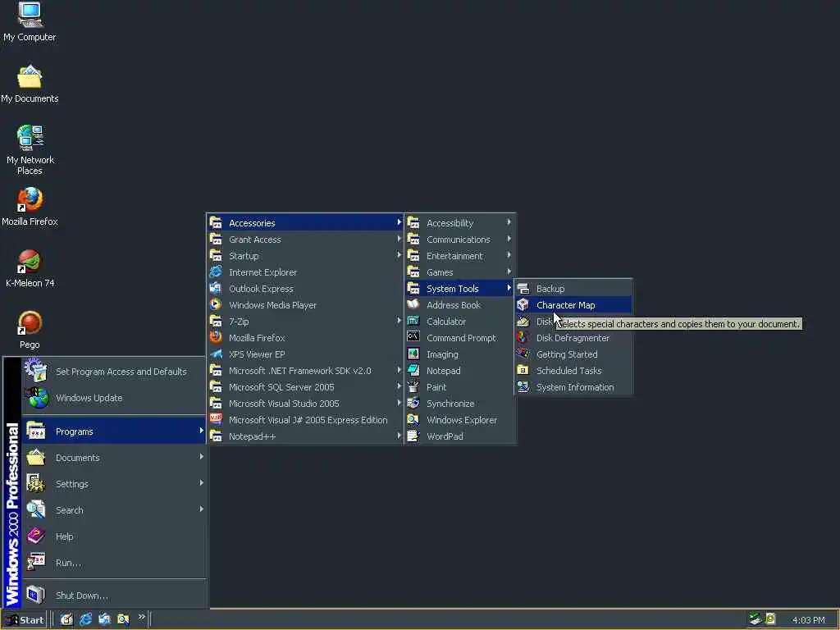Open the Startup programs folder
The height and width of the screenshot is (630, 840).
305,256
